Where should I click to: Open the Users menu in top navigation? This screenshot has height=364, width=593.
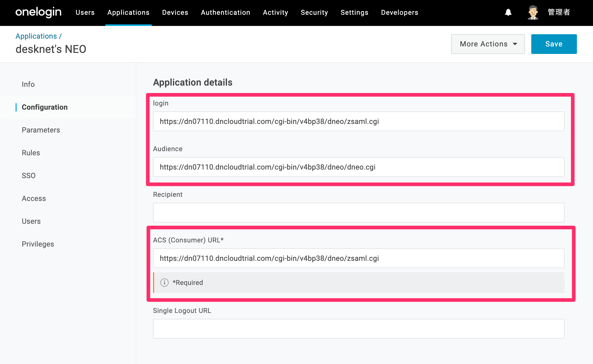[x=85, y=12]
